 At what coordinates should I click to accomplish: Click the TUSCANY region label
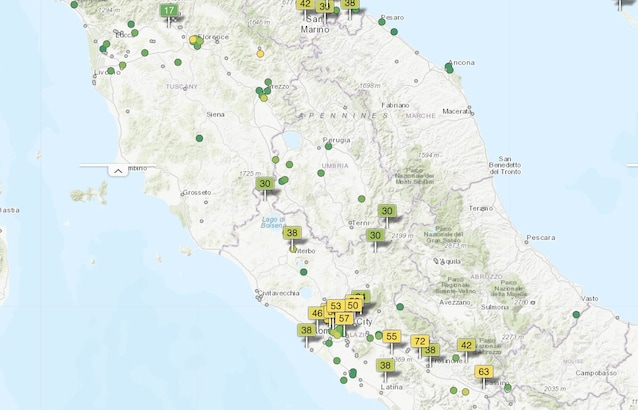(x=182, y=87)
